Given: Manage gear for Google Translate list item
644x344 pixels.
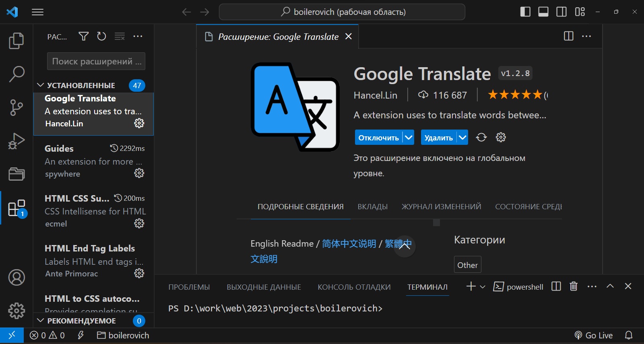Looking at the screenshot, I should point(139,123).
